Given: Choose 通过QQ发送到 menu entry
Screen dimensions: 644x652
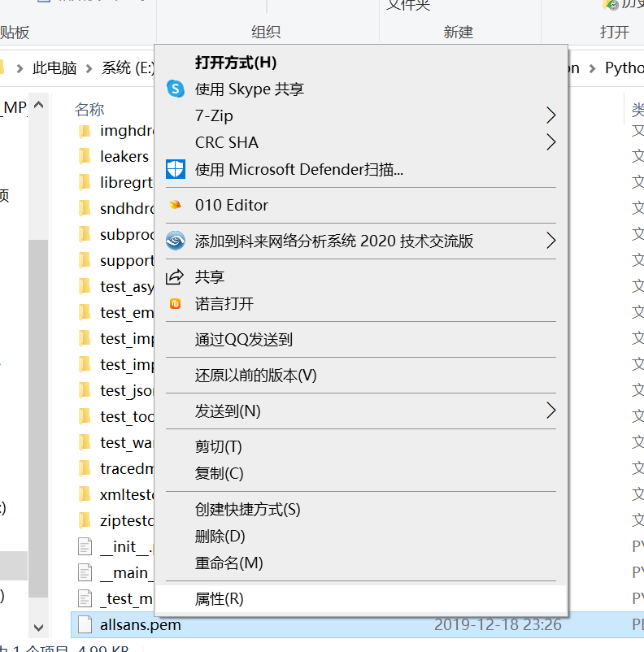Looking at the screenshot, I should (361, 339).
